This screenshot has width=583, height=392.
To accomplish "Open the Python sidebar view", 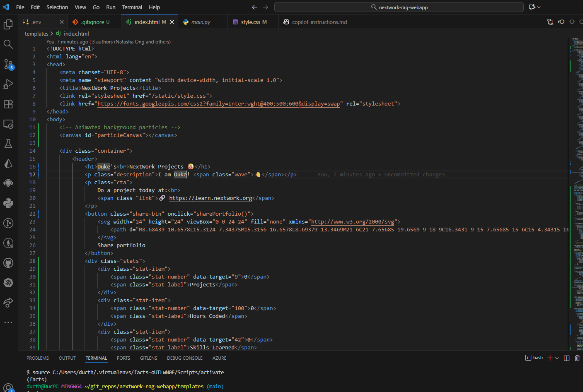I will [x=8, y=203].
